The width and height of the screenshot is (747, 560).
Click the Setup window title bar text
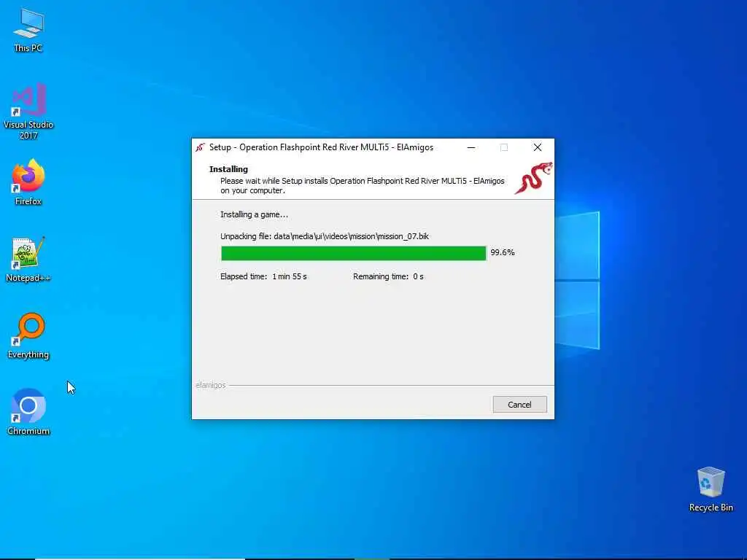coord(321,147)
